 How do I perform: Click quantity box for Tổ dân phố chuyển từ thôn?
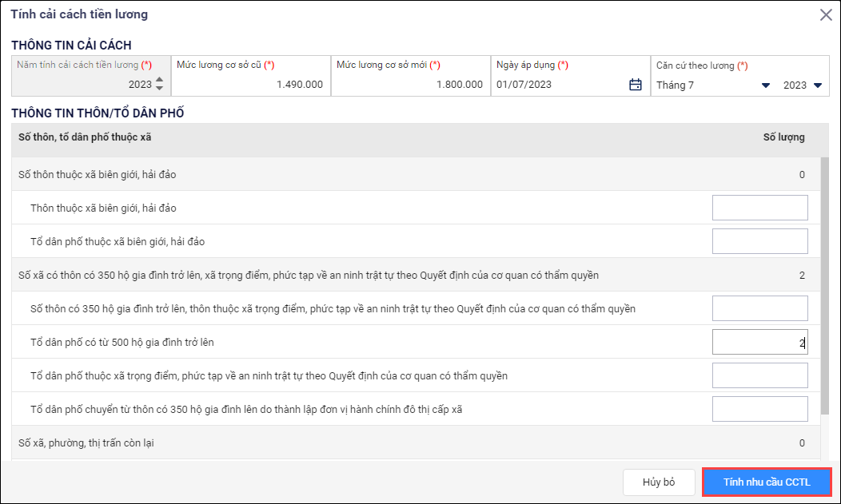(x=760, y=409)
